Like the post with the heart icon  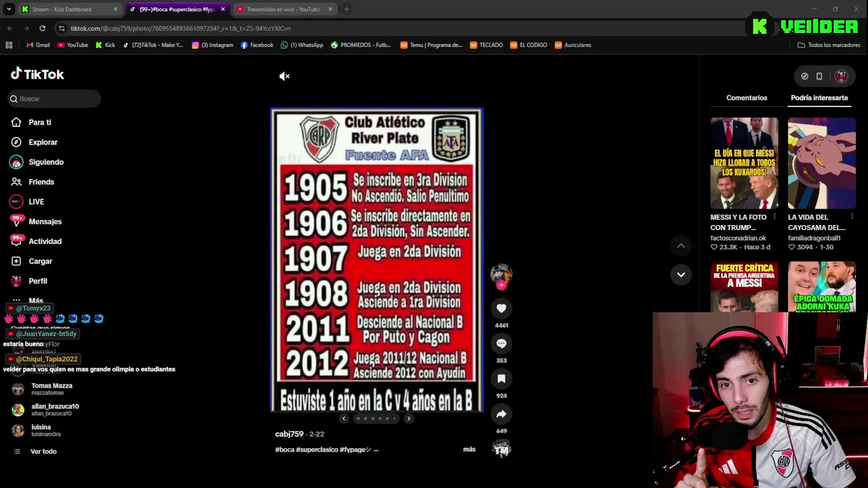(x=501, y=308)
